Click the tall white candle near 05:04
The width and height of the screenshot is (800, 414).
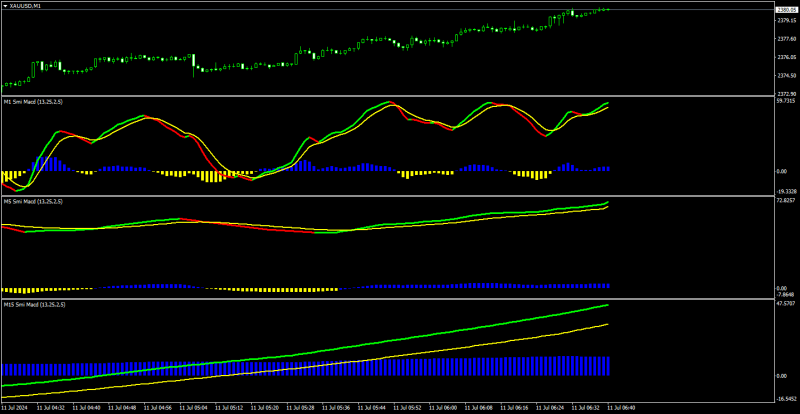[x=194, y=61]
